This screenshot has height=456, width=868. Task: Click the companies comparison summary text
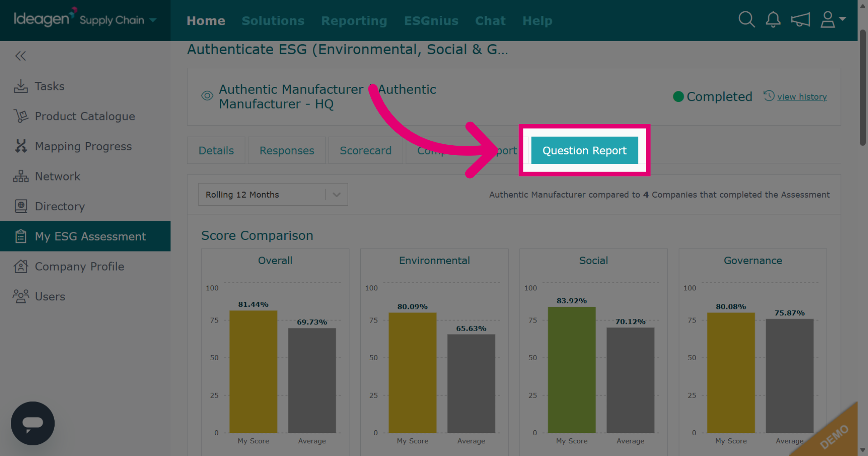click(659, 195)
